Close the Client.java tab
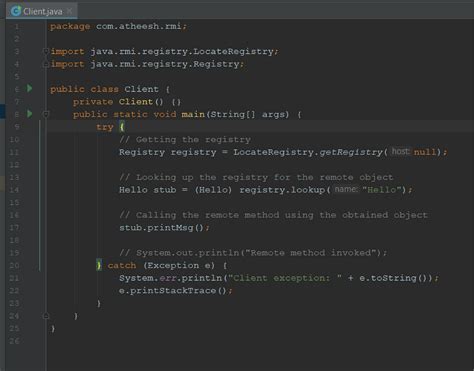This screenshot has height=371, width=474. click(x=69, y=11)
